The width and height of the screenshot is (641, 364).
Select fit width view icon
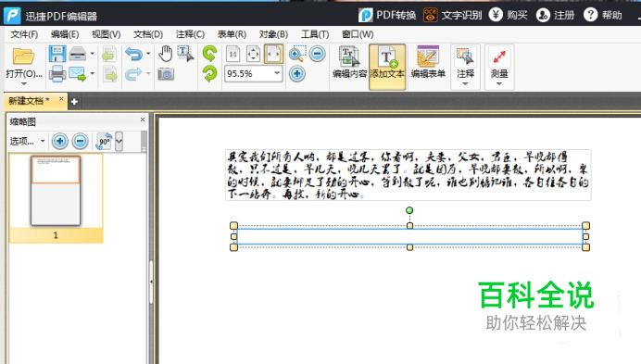pos(273,54)
